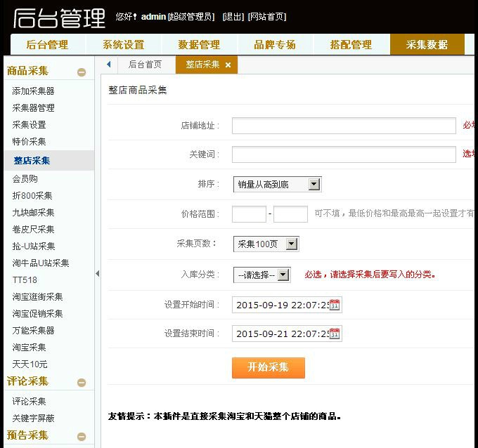Open 淘牛品U站采集 in sidebar

click(x=41, y=263)
